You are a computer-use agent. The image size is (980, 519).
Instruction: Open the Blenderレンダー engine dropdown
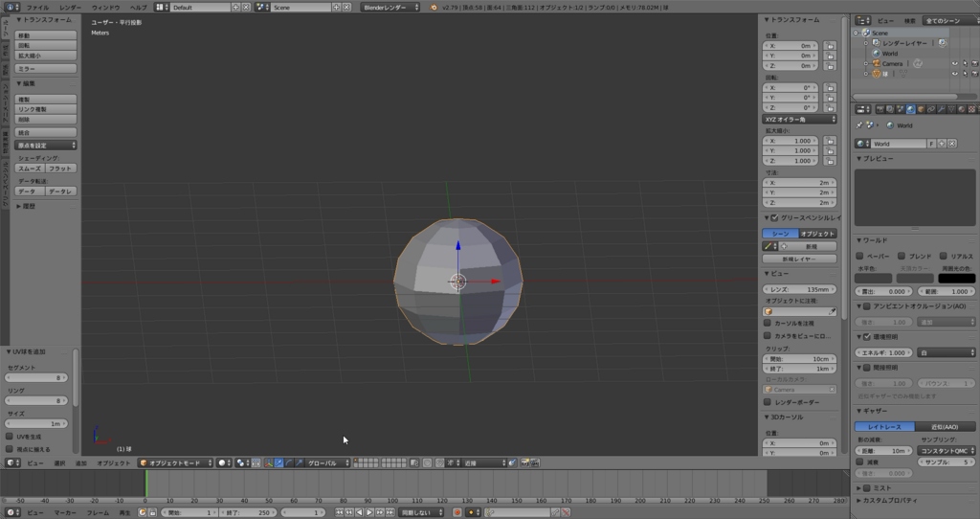pyautogui.click(x=390, y=7)
